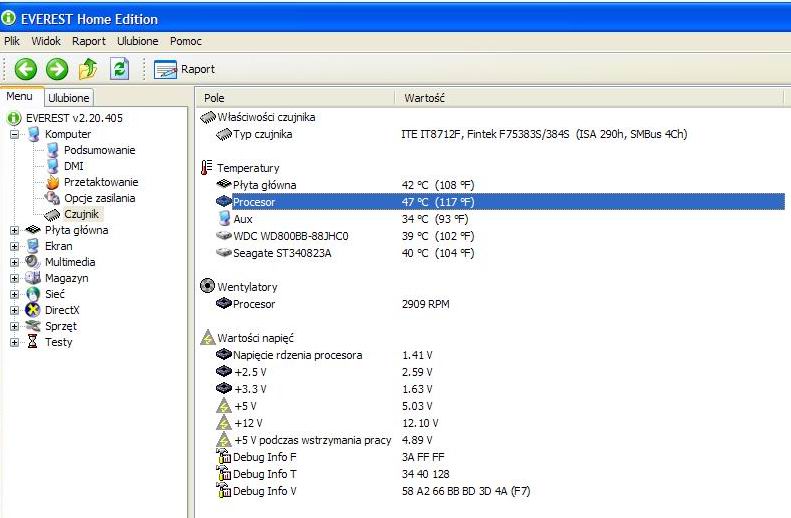Image resolution: width=791 pixels, height=518 pixels.
Task: Select Napięcie rdzenia procesora row
Action: coord(492,355)
